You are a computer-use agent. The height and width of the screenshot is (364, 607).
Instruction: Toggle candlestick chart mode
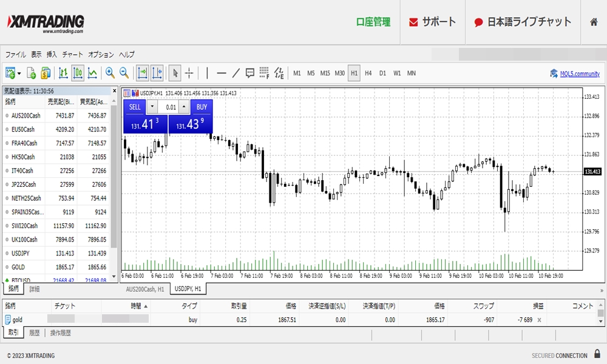(78, 73)
